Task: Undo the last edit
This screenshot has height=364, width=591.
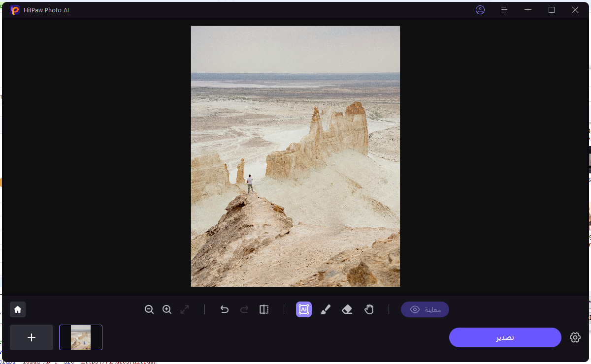Action: [x=225, y=309]
